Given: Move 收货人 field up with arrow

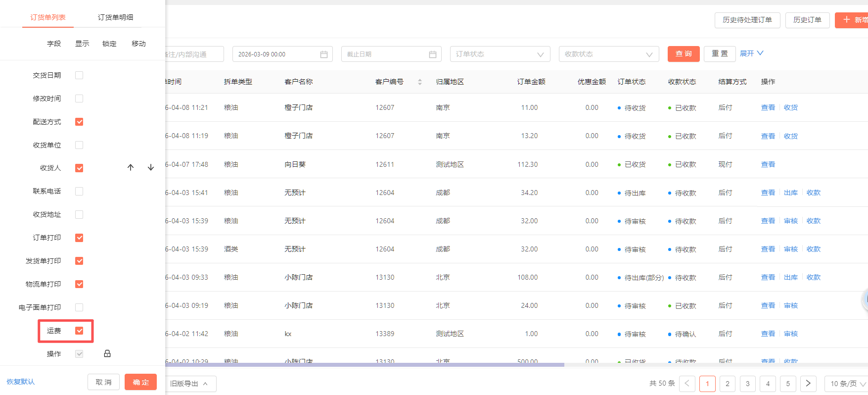Looking at the screenshot, I should click(x=131, y=168).
